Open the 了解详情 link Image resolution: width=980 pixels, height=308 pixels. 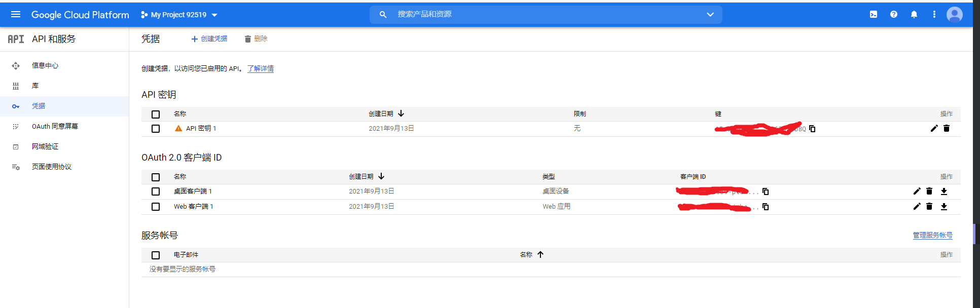click(x=261, y=68)
